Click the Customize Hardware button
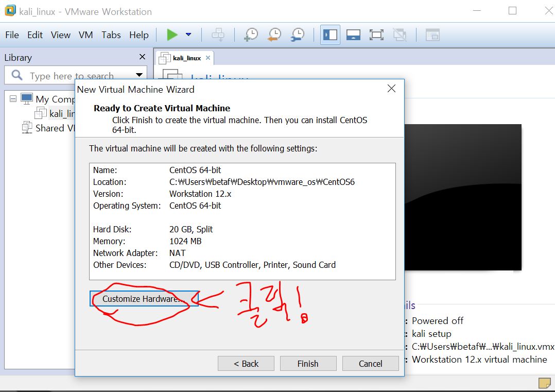555x392 pixels. [144, 299]
